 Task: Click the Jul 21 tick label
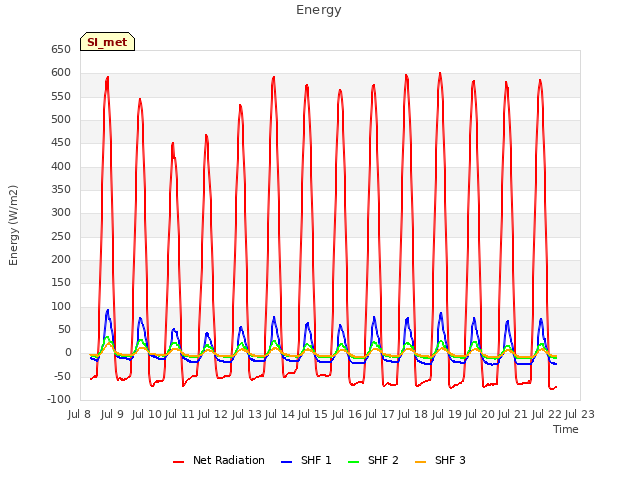513,414
